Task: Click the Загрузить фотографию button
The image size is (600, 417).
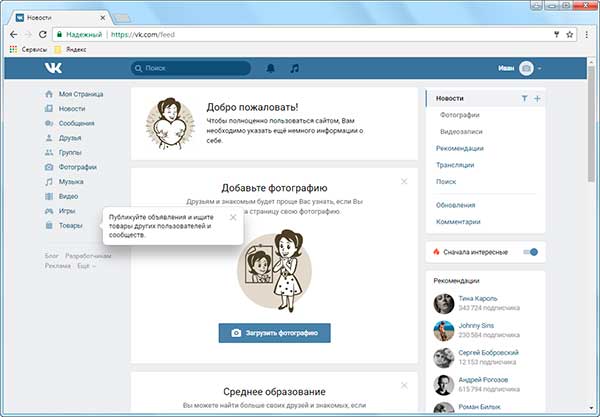Action: pos(274,332)
